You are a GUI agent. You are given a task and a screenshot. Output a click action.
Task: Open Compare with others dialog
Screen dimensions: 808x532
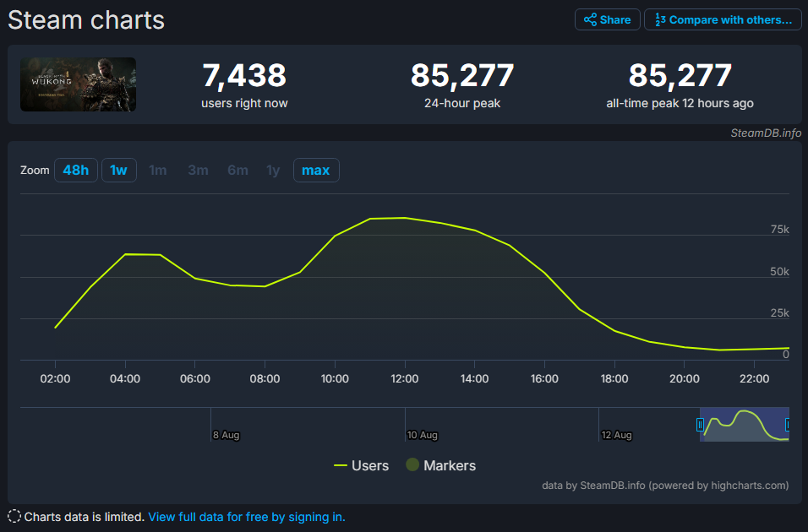coord(723,19)
